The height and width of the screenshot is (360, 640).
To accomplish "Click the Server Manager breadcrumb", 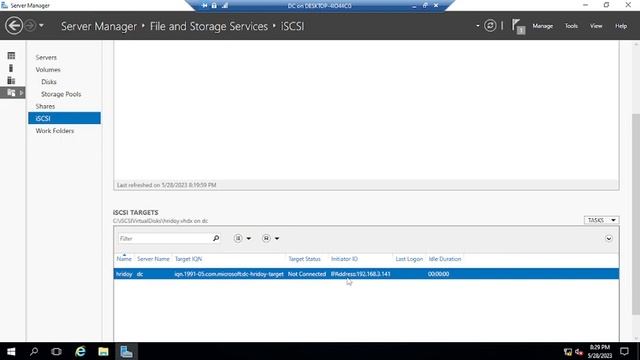I will 99,27.
